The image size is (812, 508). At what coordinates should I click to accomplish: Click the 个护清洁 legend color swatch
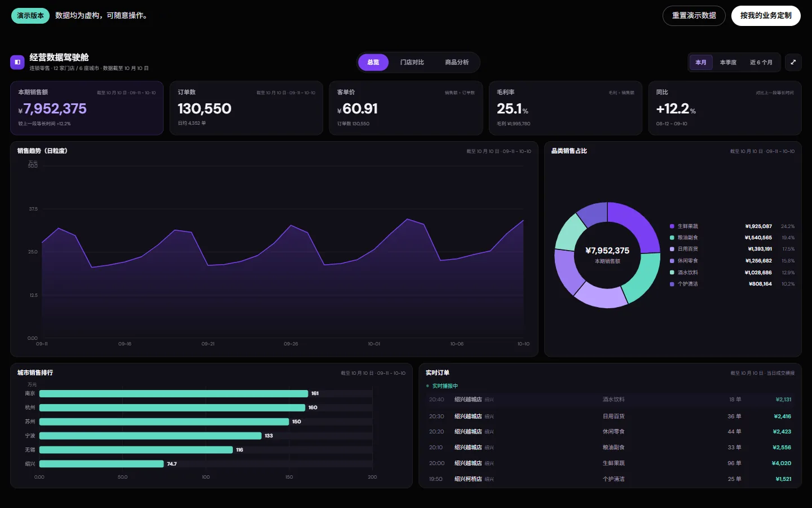coord(672,284)
